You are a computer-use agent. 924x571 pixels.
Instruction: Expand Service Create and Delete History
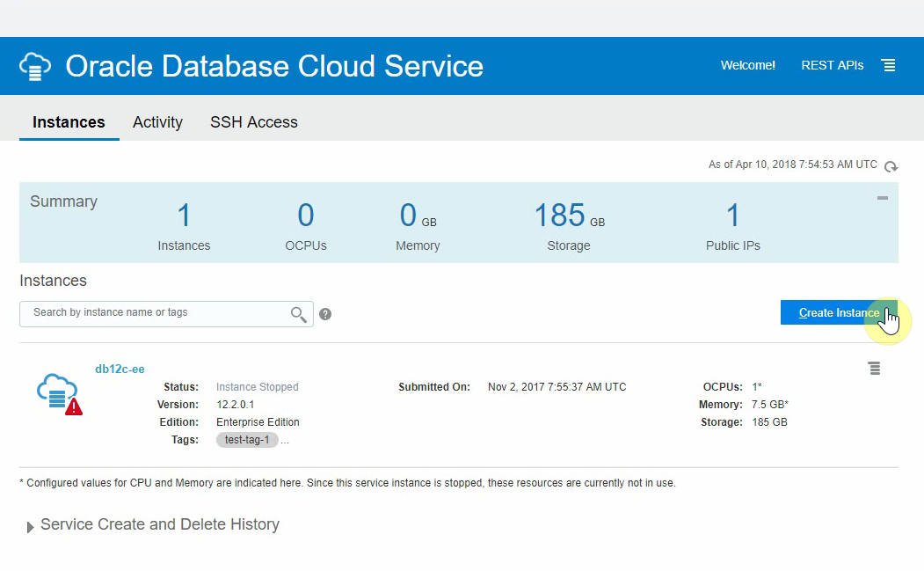coord(31,527)
